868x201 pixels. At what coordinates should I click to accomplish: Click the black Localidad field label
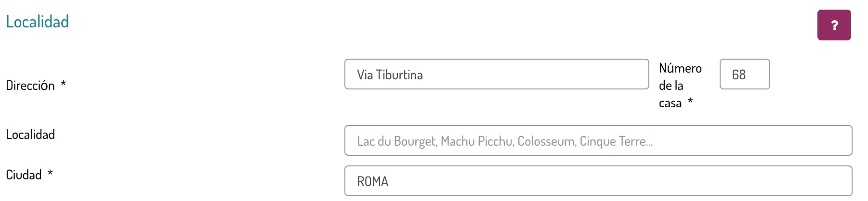pos(30,135)
